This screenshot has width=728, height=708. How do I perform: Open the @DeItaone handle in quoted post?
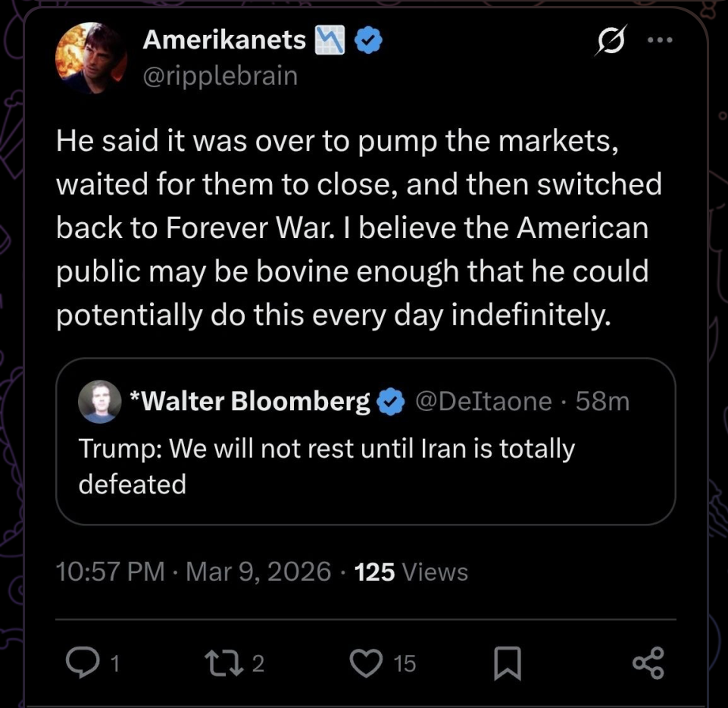[x=485, y=401]
